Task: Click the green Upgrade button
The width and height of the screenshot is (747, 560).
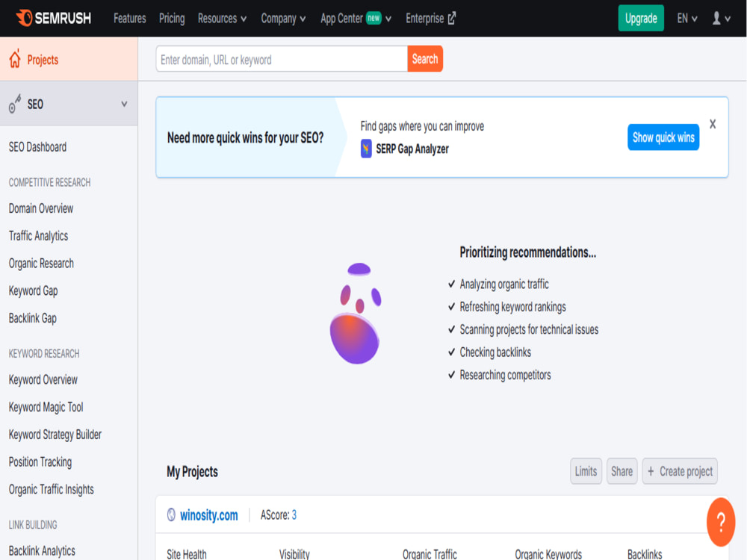Action: click(641, 18)
